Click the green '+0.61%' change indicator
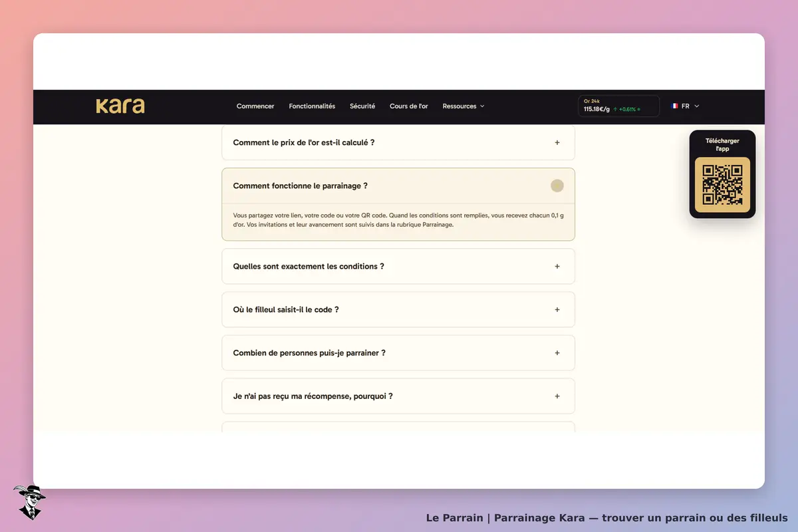Image resolution: width=798 pixels, height=532 pixels. pos(626,109)
